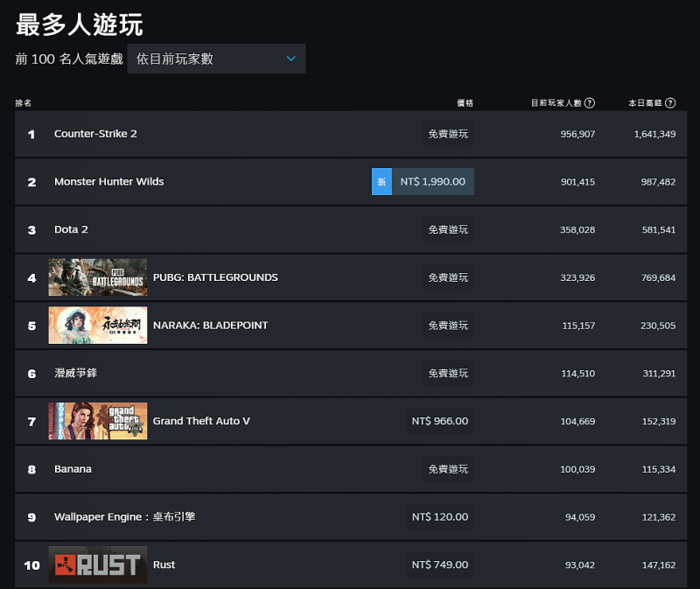Click the help icon next to 本日高峰
700x589 pixels.
[670, 103]
